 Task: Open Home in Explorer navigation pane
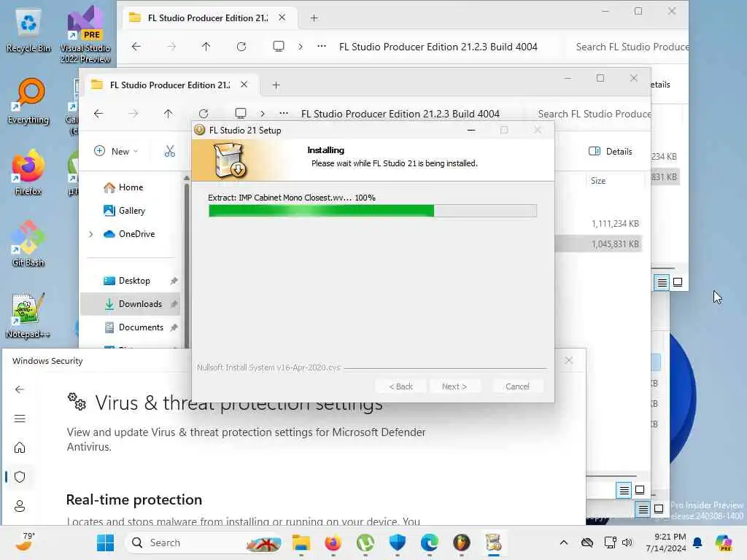tap(123, 187)
